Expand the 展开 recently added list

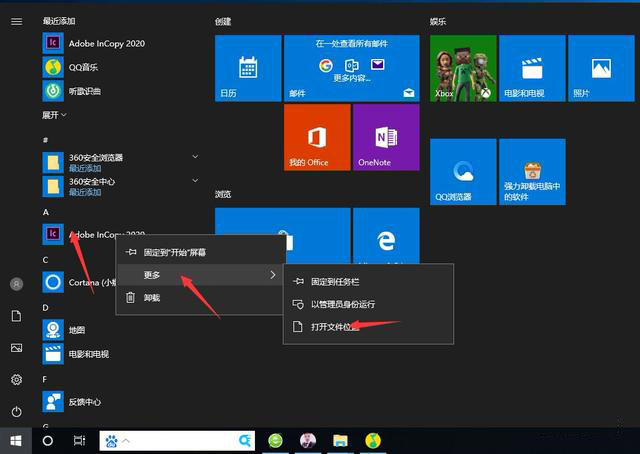pos(54,115)
